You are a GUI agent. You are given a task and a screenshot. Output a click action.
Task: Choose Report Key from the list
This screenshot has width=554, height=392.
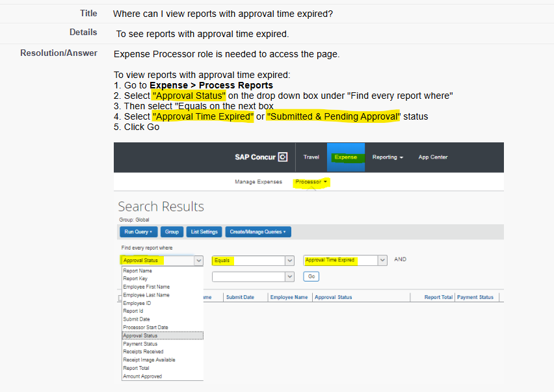[x=163, y=278]
